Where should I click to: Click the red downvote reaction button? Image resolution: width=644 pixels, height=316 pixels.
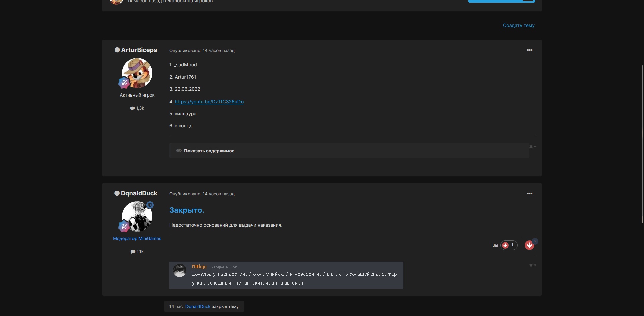click(529, 245)
